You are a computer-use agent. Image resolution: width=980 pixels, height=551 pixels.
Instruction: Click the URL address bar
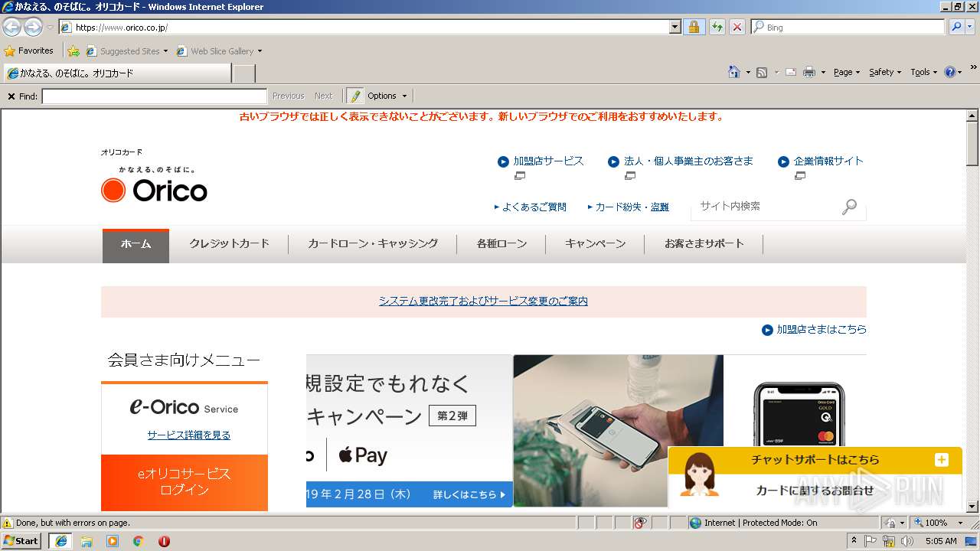tap(371, 27)
